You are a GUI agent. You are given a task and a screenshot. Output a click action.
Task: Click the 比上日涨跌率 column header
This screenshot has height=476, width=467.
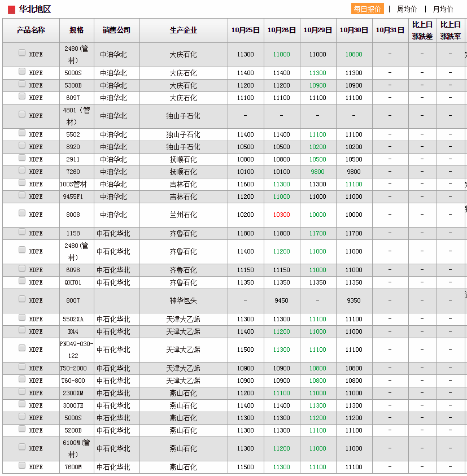click(451, 30)
